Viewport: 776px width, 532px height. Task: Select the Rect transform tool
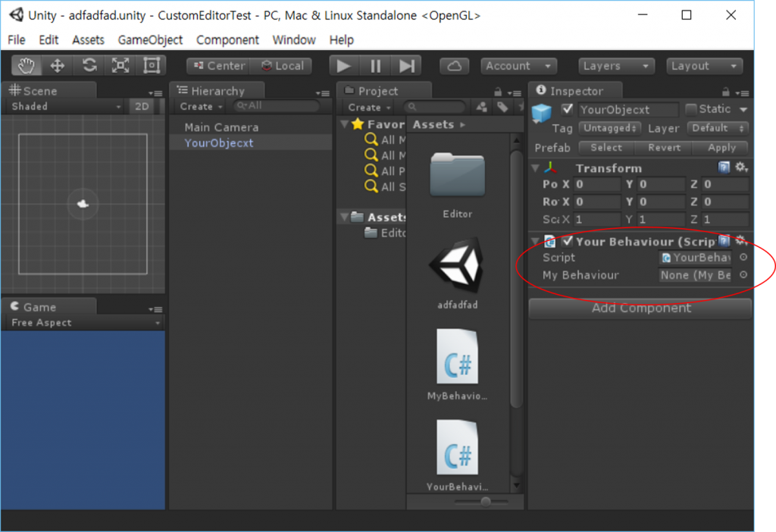(x=150, y=66)
